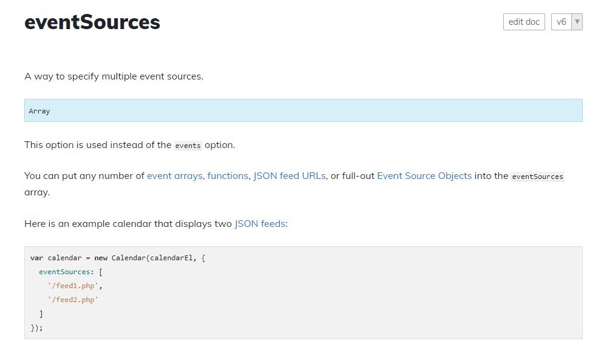Image resolution: width=601 pixels, height=364 pixels.
Task: Click the inline eventSources code term
Action: click(537, 177)
